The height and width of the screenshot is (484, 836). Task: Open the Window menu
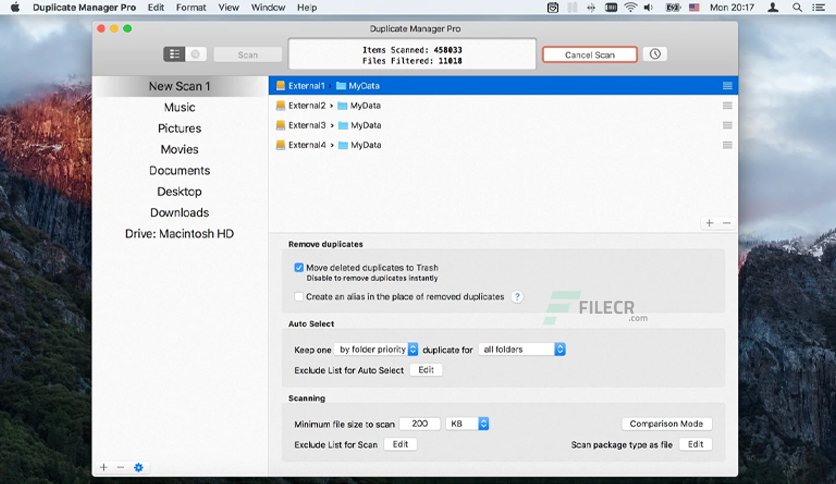[268, 7]
